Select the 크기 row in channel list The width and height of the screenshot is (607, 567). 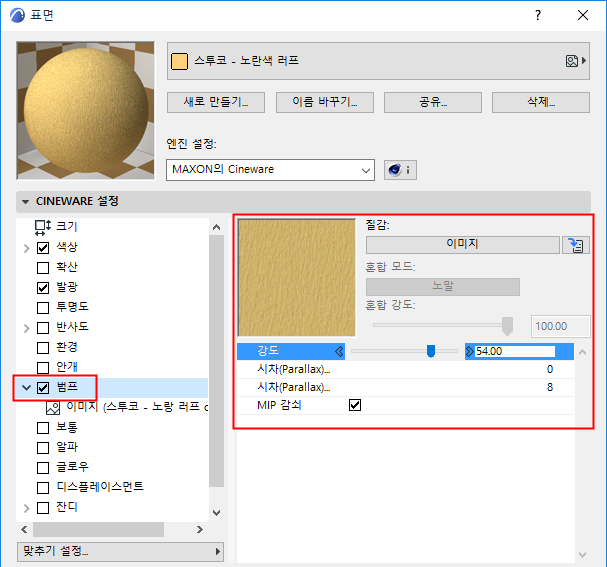point(112,226)
